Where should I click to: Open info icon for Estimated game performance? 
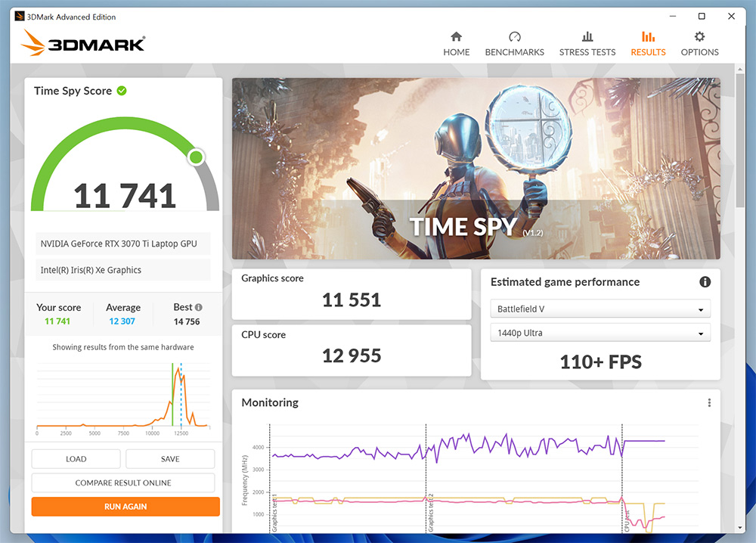pyautogui.click(x=705, y=282)
